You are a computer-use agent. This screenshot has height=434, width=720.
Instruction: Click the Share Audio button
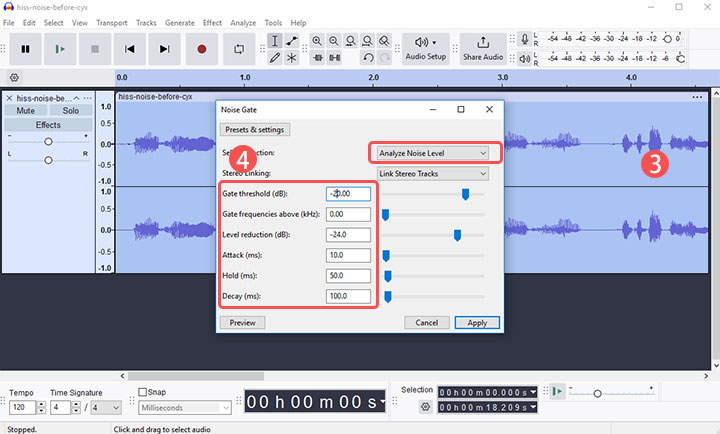[x=483, y=49]
